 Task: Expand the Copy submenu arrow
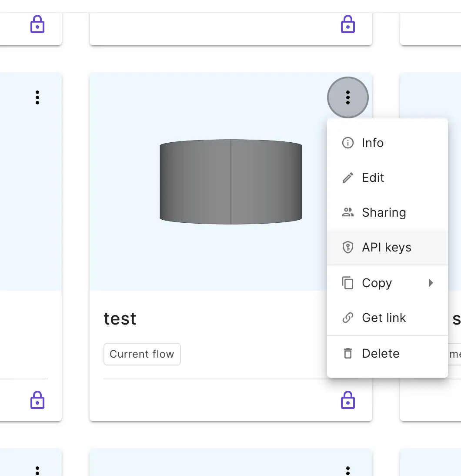point(431,283)
